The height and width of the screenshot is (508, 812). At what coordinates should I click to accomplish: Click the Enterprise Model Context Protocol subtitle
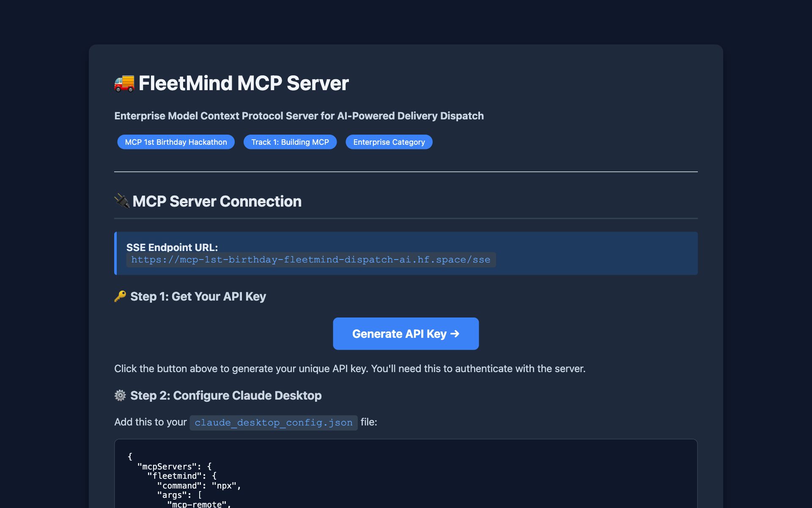tap(299, 116)
